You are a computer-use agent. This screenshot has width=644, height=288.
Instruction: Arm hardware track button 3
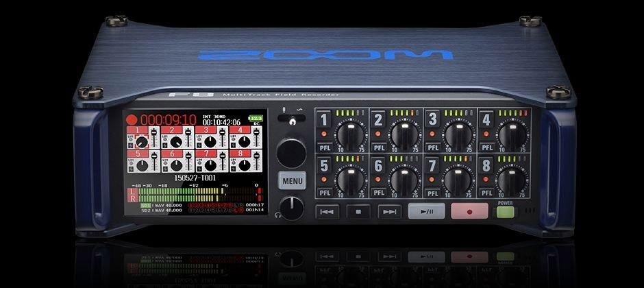pyautogui.click(x=432, y=120)
